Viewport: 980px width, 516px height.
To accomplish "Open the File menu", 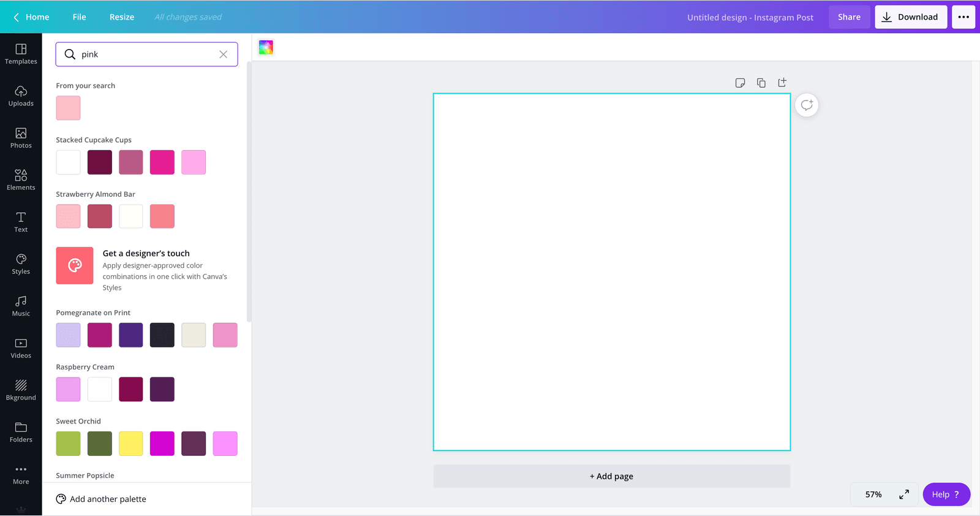I will pos(79,17).
